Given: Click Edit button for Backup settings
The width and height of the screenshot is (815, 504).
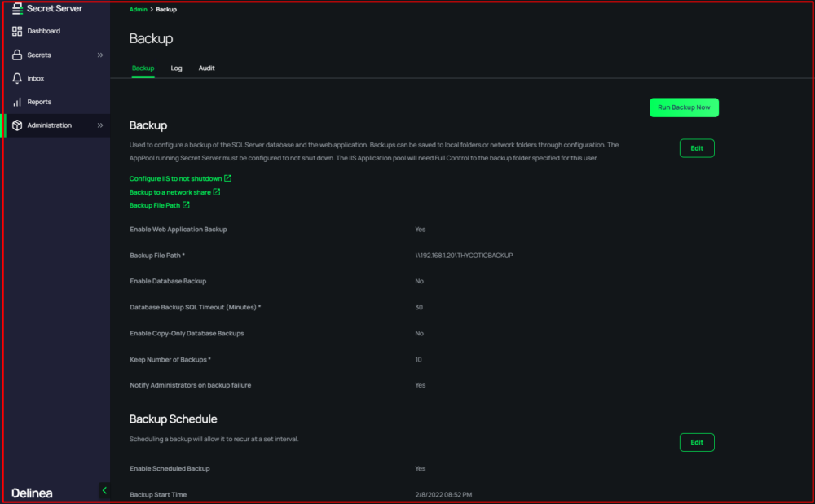Looking at the screenshot, I should 697,148.
